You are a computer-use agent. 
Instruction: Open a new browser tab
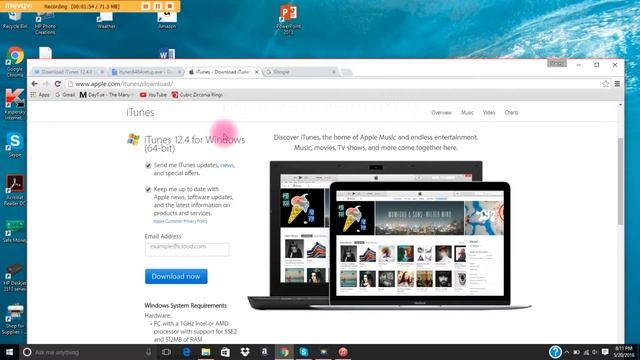click(347, 72)
